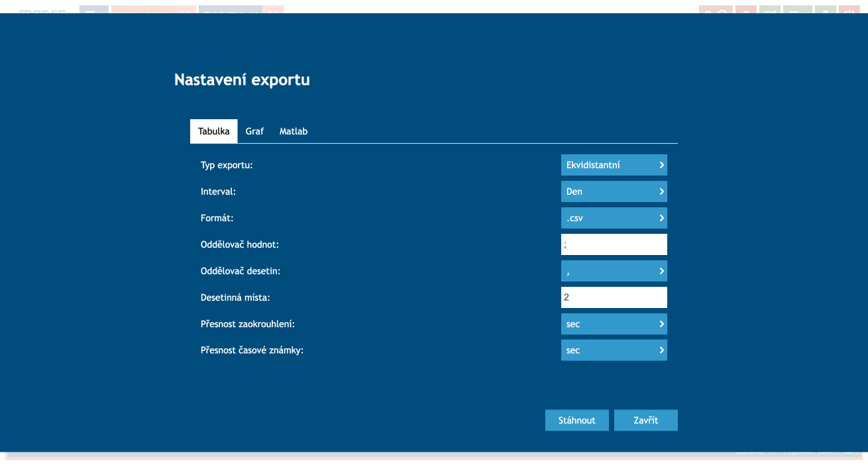Viewport: 868px width, 465px height.
Task: Click the Oddělovač hodnot input field
Action: [614, 244]
